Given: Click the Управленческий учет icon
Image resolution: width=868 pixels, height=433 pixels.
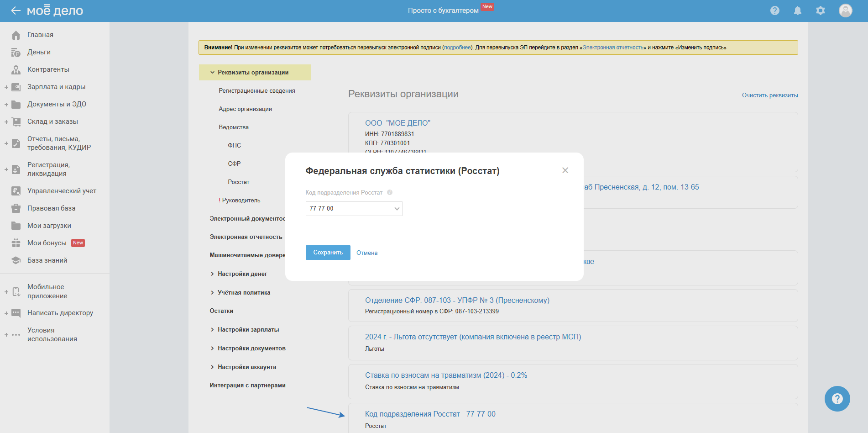Looking at the screenshot, I should click(16, 191).
